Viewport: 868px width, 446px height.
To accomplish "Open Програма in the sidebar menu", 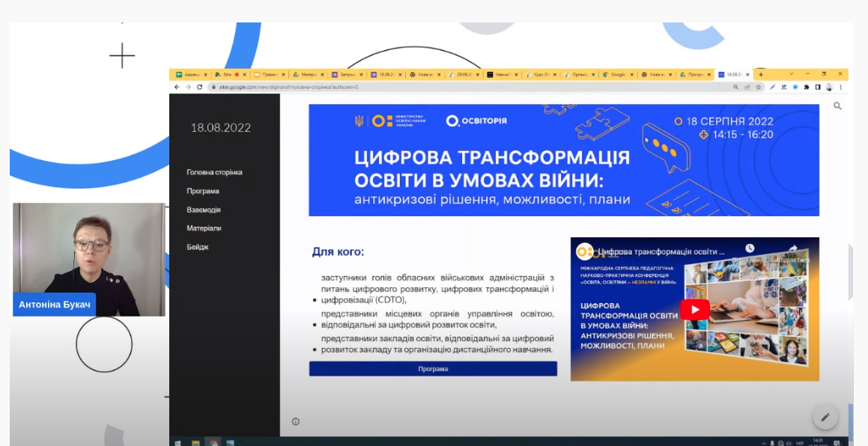I will [203, 191].
